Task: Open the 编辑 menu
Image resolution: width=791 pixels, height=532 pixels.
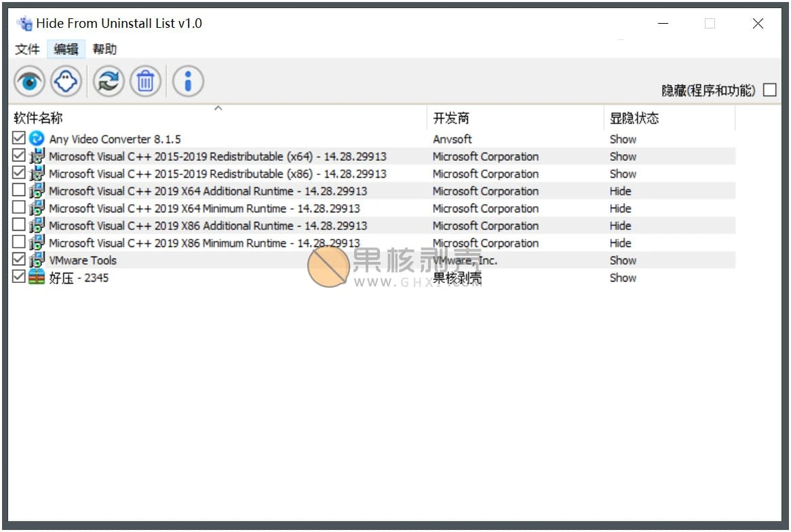Action: 66,49
